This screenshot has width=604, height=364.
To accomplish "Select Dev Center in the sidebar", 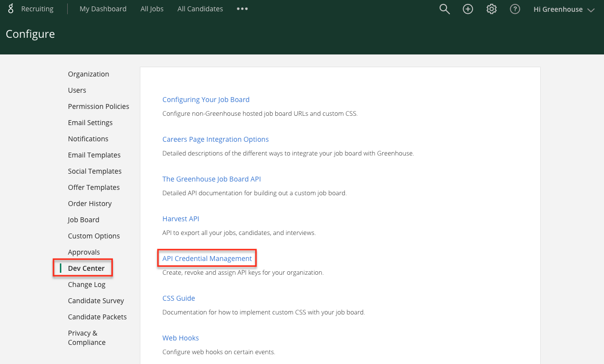I will coord(86,268).
